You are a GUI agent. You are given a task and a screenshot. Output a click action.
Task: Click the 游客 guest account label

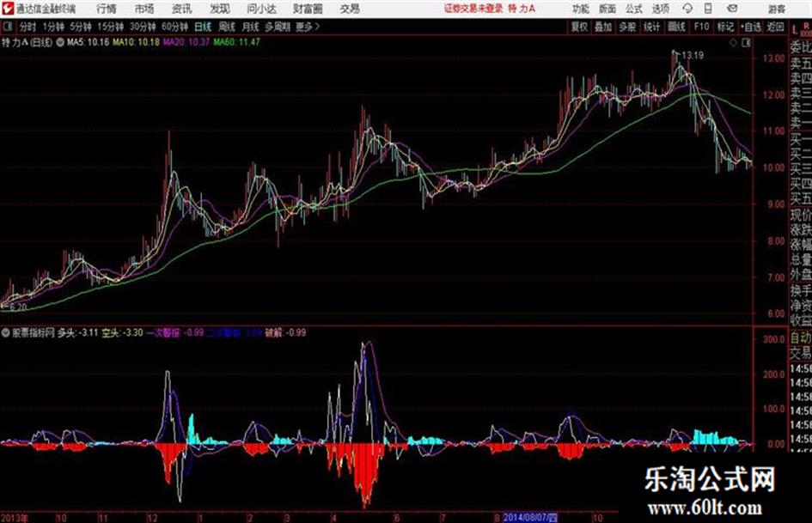pyautogui.click(x=776, y=9)
